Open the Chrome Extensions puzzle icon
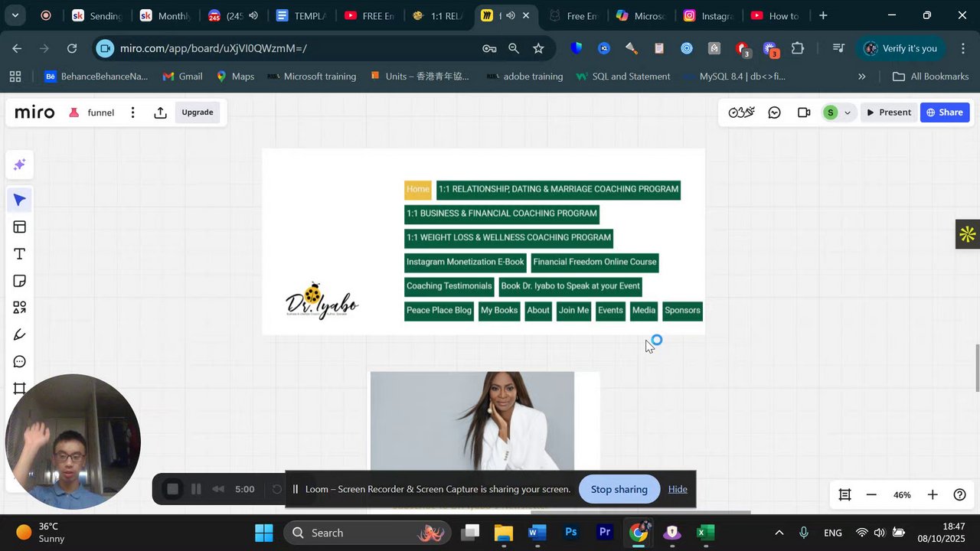Screen dimensions: 980x551 pyautogui.click(x=798, y=48)
